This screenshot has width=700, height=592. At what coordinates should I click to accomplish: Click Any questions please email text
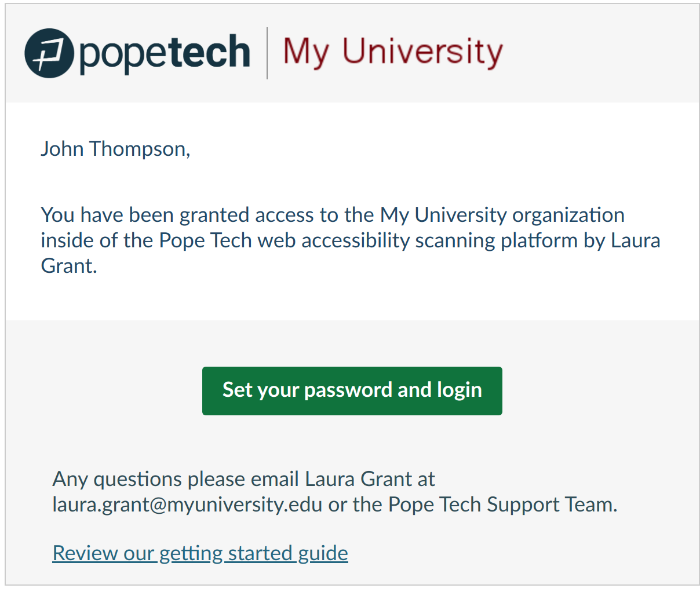(176, 479)
